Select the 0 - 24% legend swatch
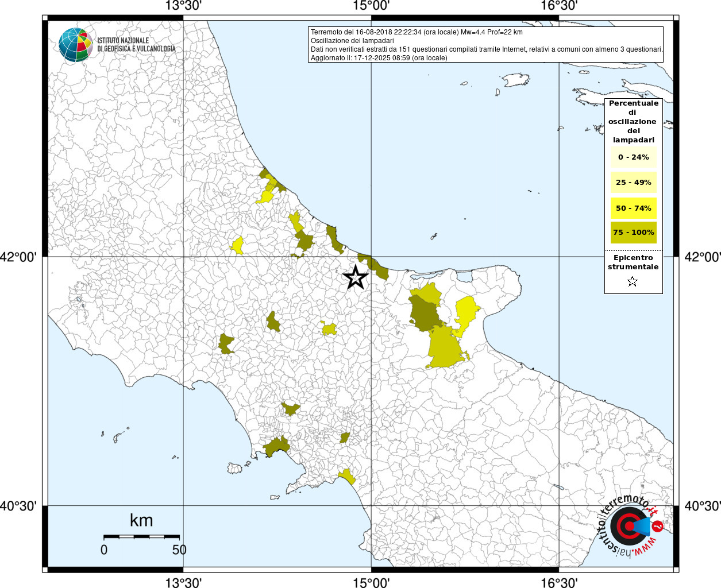 tap(633, 157)
